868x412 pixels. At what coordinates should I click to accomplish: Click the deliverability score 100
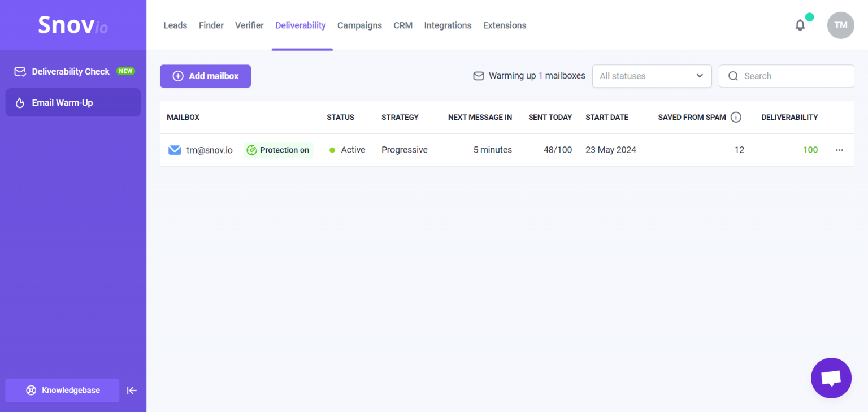[810, 150]
